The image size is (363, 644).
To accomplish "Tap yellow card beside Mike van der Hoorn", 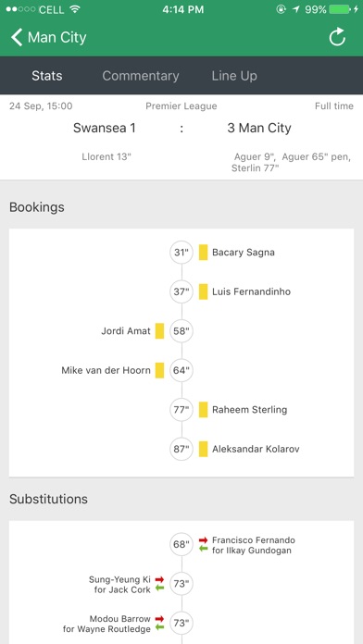I will (159, 370).
